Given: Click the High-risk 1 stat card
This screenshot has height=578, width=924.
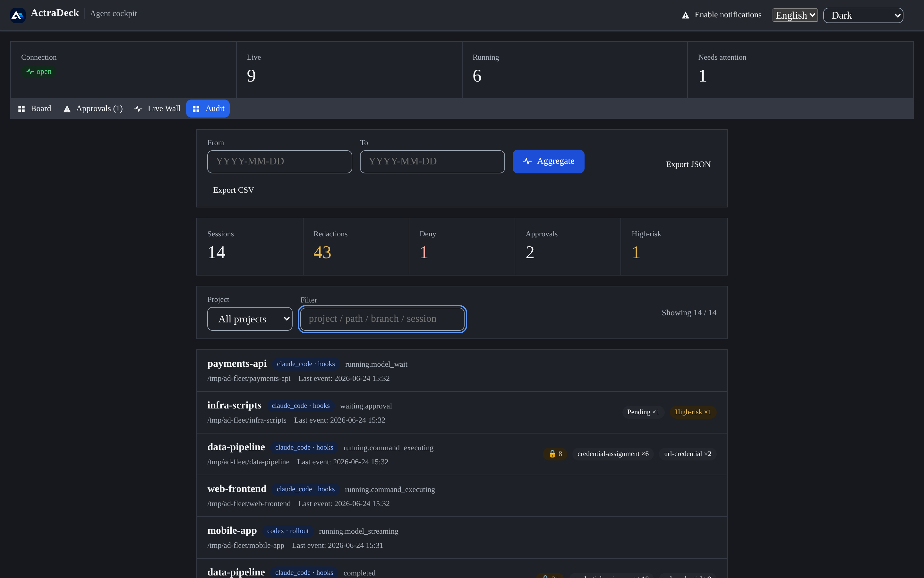Looking at the screenshot, I should 674,247.
